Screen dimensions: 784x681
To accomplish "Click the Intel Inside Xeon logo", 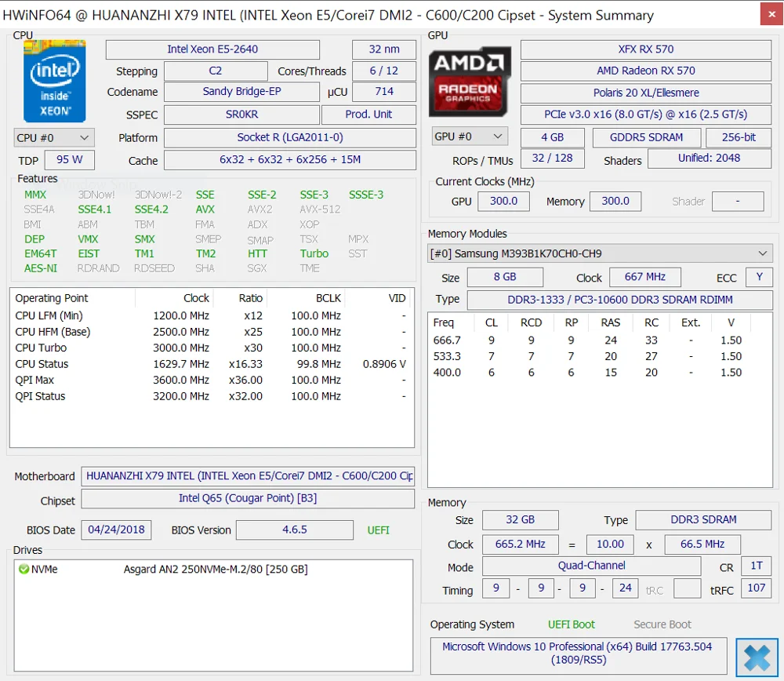I will pos(55,81).
